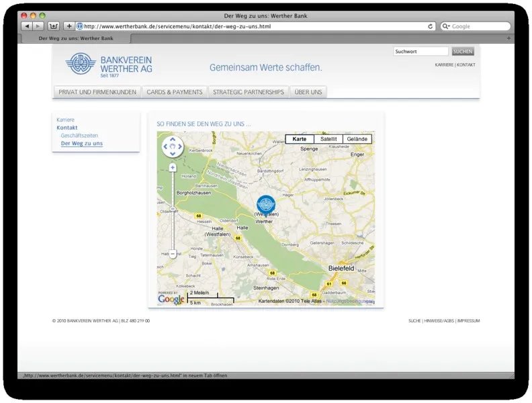Click the map zoom slider handle

click(x=173, y=209)
